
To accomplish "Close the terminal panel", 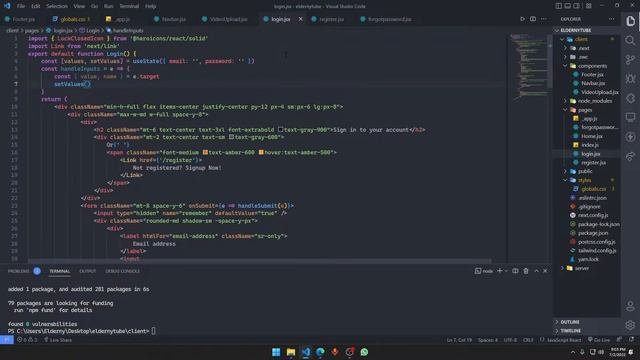I will [545, 271].
